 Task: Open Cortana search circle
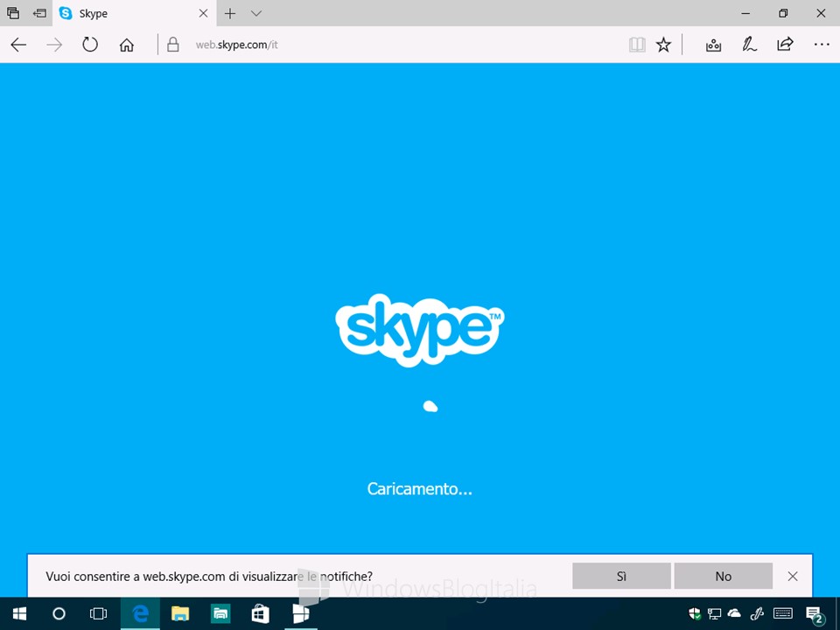click(59, 613)
